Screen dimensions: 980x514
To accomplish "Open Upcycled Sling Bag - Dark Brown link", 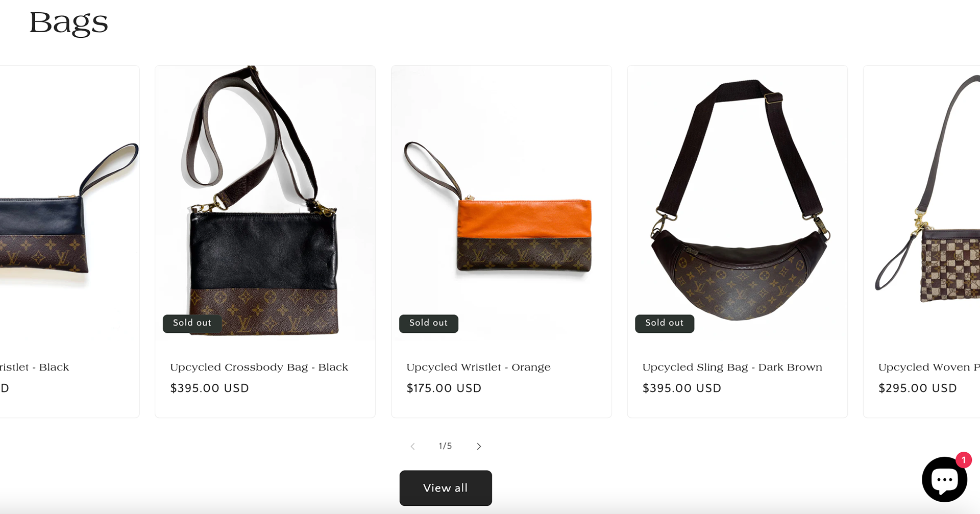I will pyautogui.click(x=732, y=368).
